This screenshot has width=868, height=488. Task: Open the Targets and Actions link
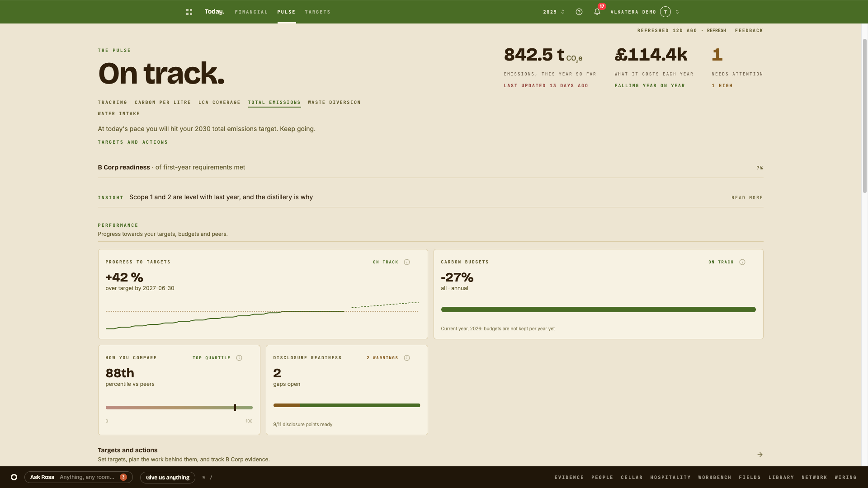click(133, 142)
